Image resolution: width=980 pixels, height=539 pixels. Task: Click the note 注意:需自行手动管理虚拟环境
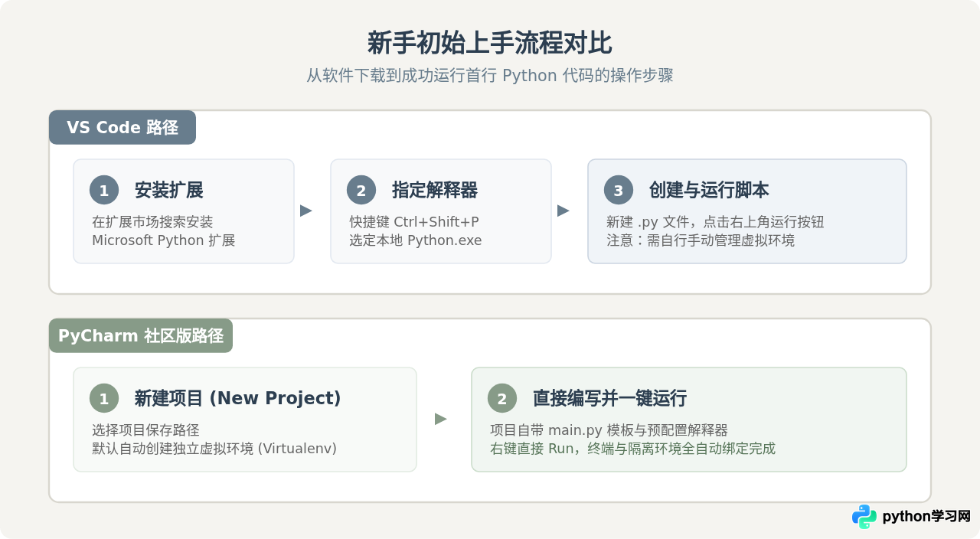(701, 240)
